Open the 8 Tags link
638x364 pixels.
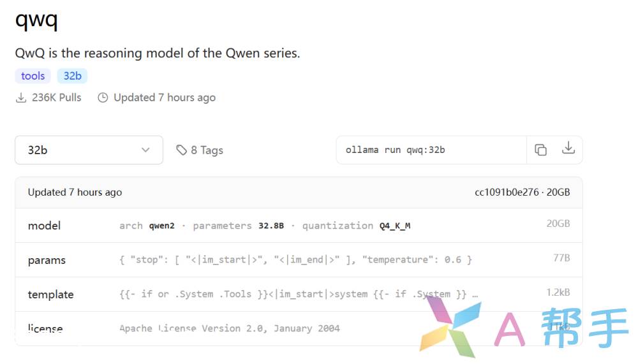pyautogui.click(x=207, y=150)
